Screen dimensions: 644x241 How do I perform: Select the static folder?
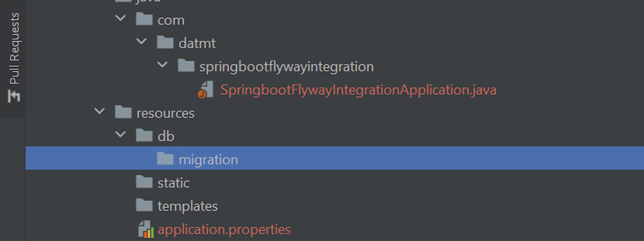tap(173, 183)
